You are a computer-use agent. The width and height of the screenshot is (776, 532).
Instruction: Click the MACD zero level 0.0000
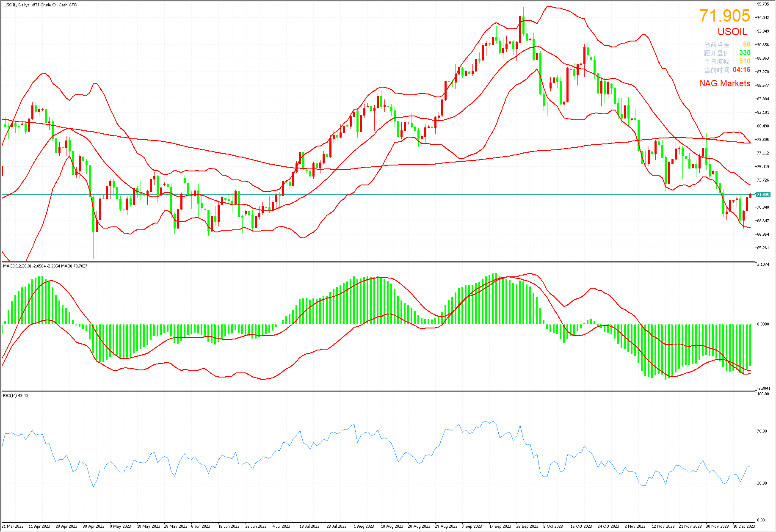pos(763,324)
